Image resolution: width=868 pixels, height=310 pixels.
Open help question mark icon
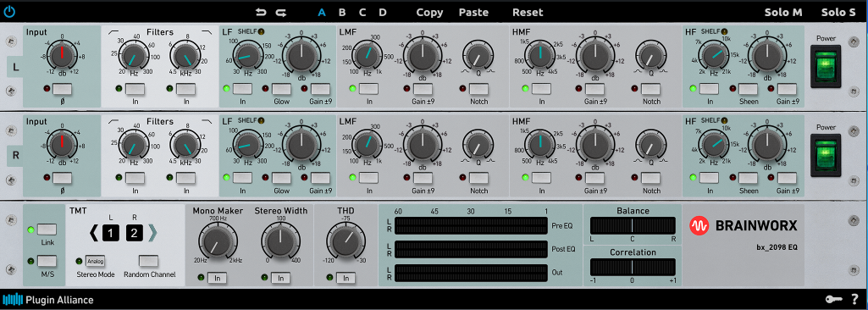854,300
